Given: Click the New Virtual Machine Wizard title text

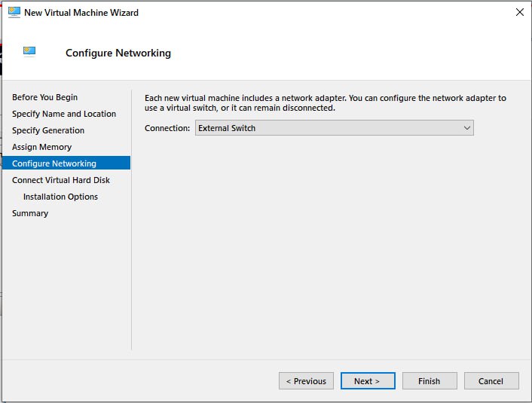Looking at the screenshot, I should pyautogui.click(x=81, y=12).
